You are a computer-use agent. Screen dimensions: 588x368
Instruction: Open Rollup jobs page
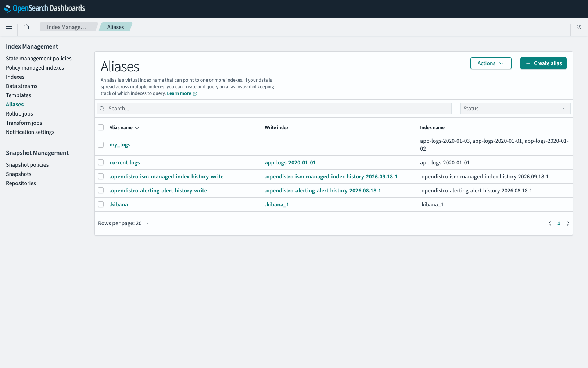pyautogui.click(x=19, y=114)
